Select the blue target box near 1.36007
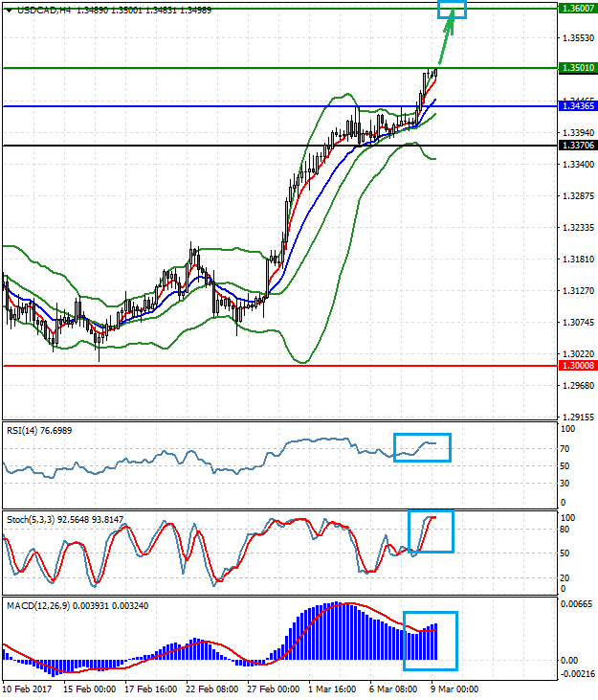The height and width of the screenshot is (700, 598). (452, 10)
